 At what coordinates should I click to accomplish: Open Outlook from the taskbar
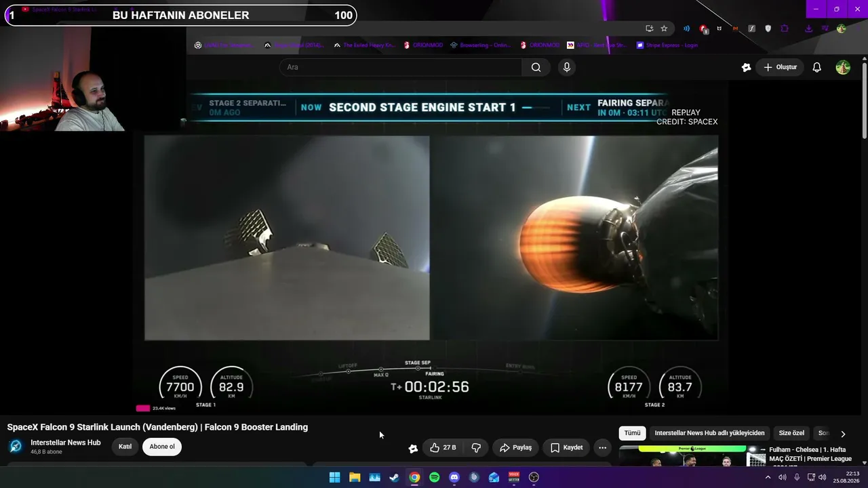click(x=494, y=477)
